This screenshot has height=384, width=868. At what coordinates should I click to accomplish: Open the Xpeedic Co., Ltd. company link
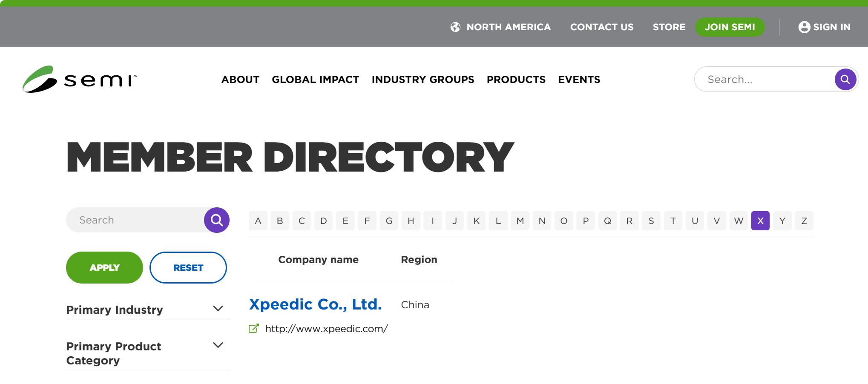coord(315,304)
